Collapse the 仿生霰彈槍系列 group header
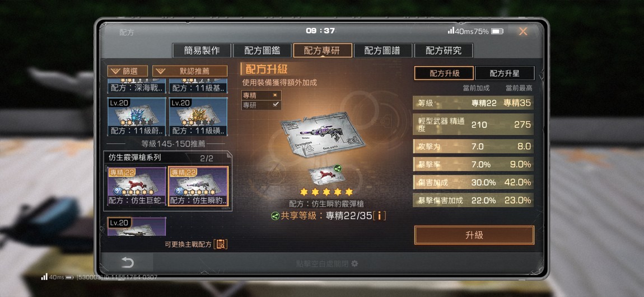644x297 pixels. click(x=167, y=158)
